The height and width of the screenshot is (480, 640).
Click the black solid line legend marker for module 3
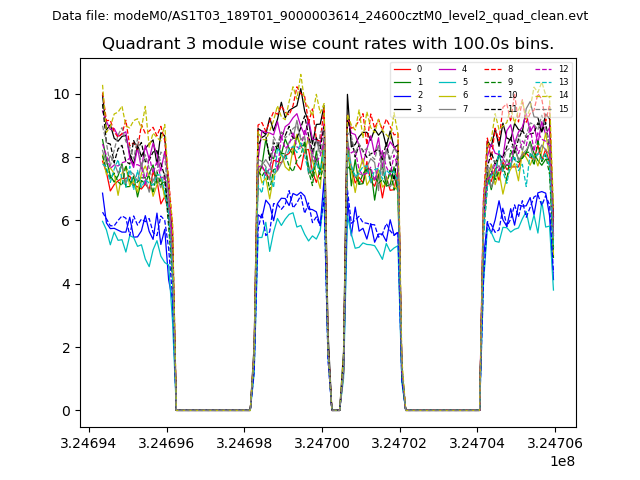pyautogui.click(x=403, y=108)
